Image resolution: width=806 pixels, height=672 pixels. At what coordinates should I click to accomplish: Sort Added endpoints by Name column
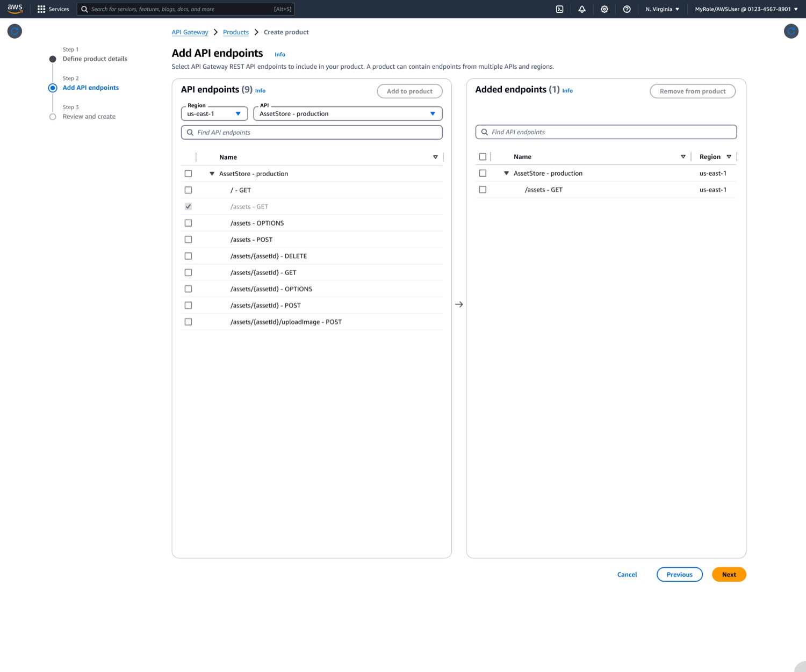(x=683, y=157)
